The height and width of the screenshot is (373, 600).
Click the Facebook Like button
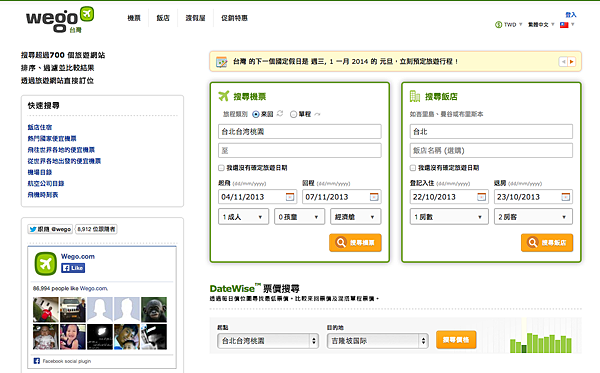click(x=73, y=268)
